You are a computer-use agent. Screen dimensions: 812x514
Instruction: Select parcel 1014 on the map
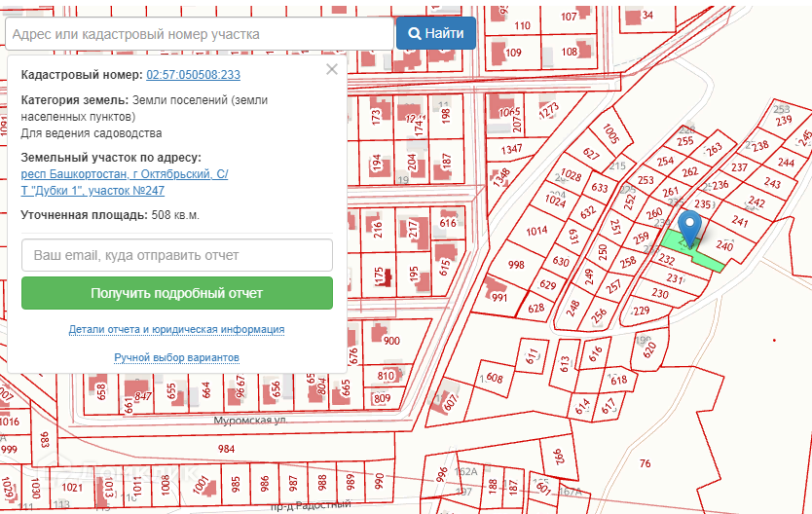(x=535, y=232)
